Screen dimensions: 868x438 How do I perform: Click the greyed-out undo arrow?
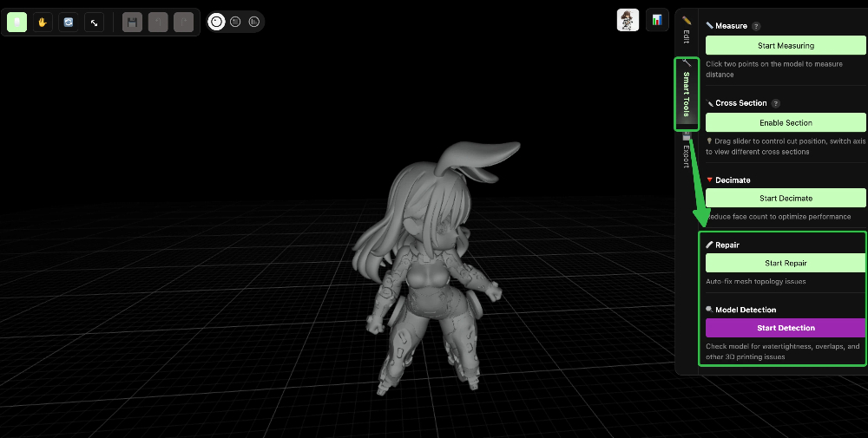click(158, 23)
